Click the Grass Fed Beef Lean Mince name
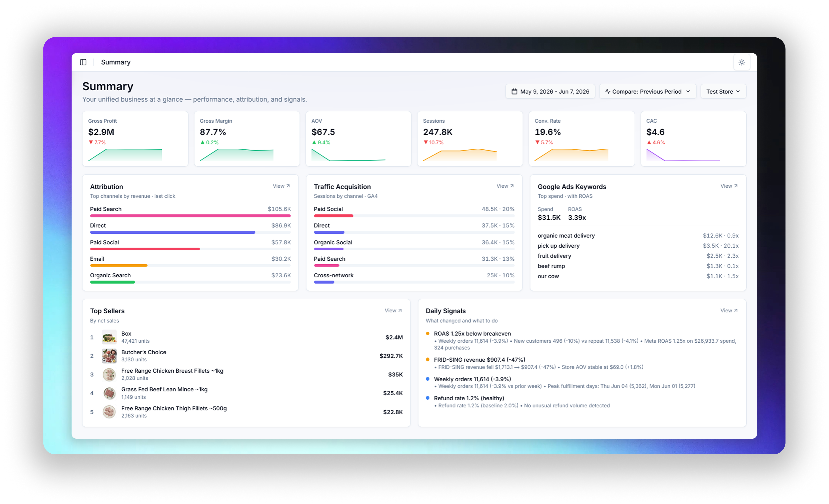829x504 pixels. [x=164, y=389]
